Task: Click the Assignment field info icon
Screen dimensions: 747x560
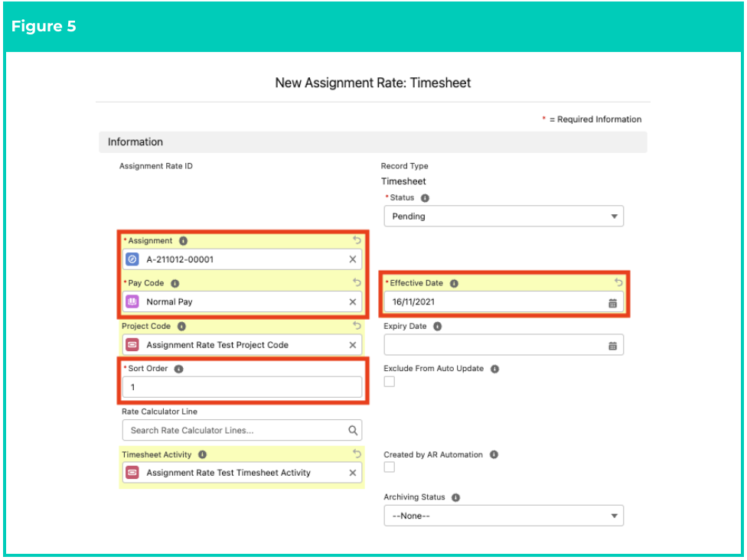Action: (184, 241)
